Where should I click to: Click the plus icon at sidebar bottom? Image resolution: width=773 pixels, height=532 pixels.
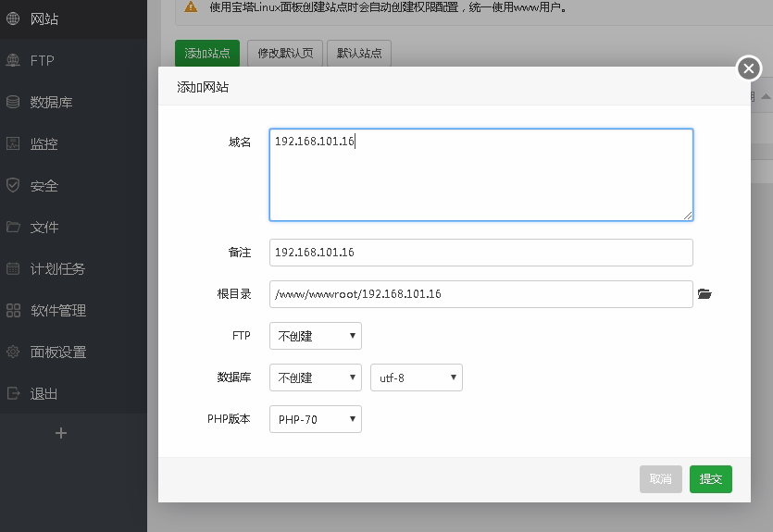(x=61, y=433)
